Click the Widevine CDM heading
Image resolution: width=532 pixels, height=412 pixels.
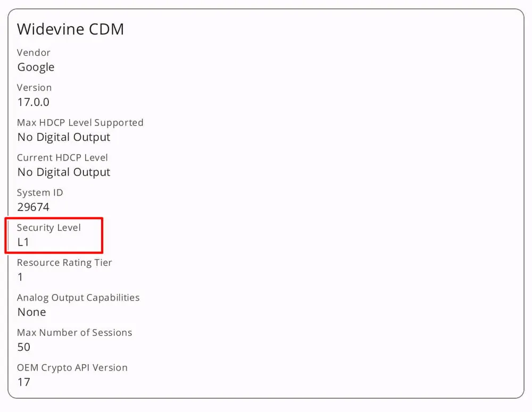pos(70,29)
